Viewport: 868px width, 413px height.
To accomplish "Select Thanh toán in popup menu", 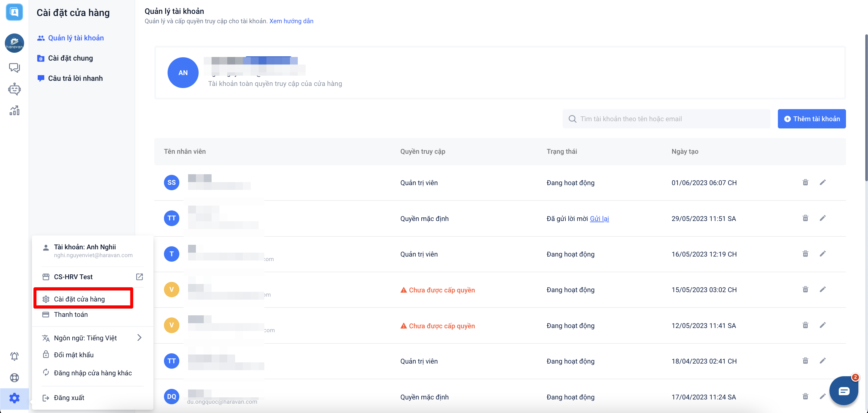I will pos(71,314).
